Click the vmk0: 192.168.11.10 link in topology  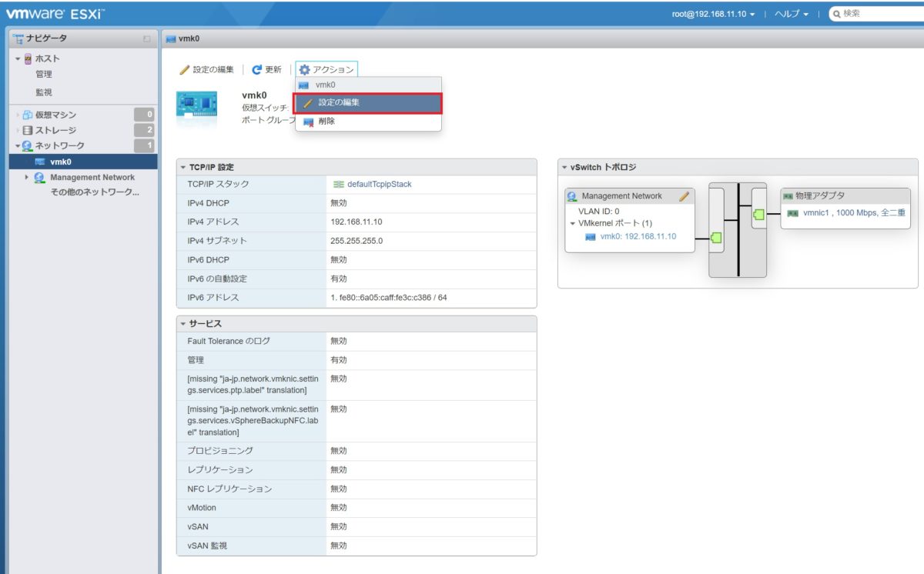pyautogui.click(x=638, y=236)
